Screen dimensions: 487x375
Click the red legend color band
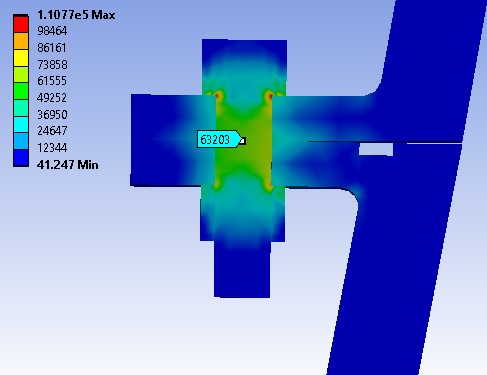21,24
